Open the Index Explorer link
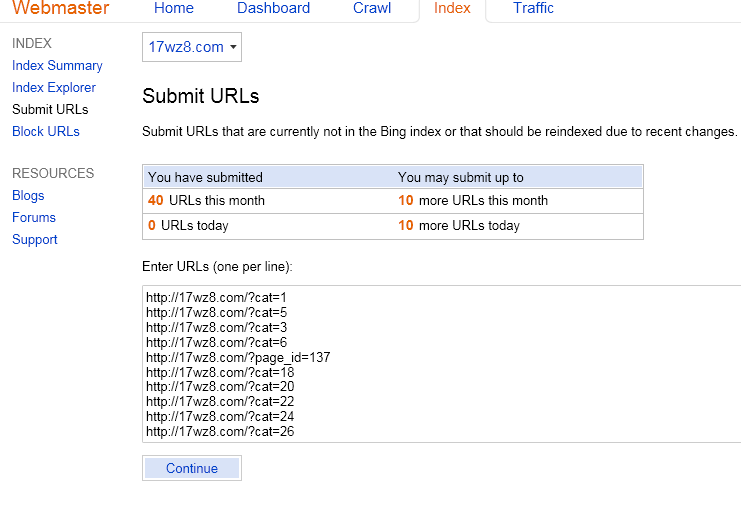 coord(54,87)
